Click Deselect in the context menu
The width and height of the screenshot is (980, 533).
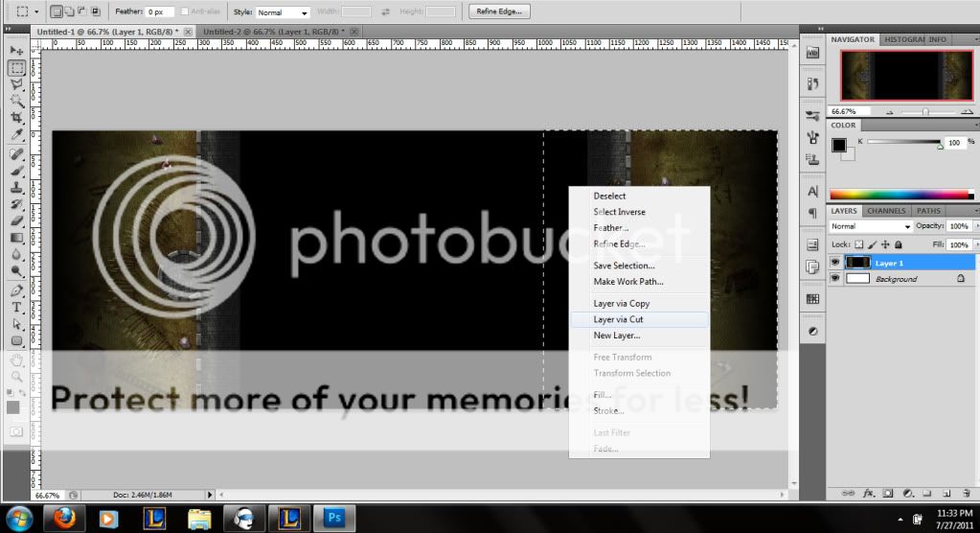coord(609,196)
